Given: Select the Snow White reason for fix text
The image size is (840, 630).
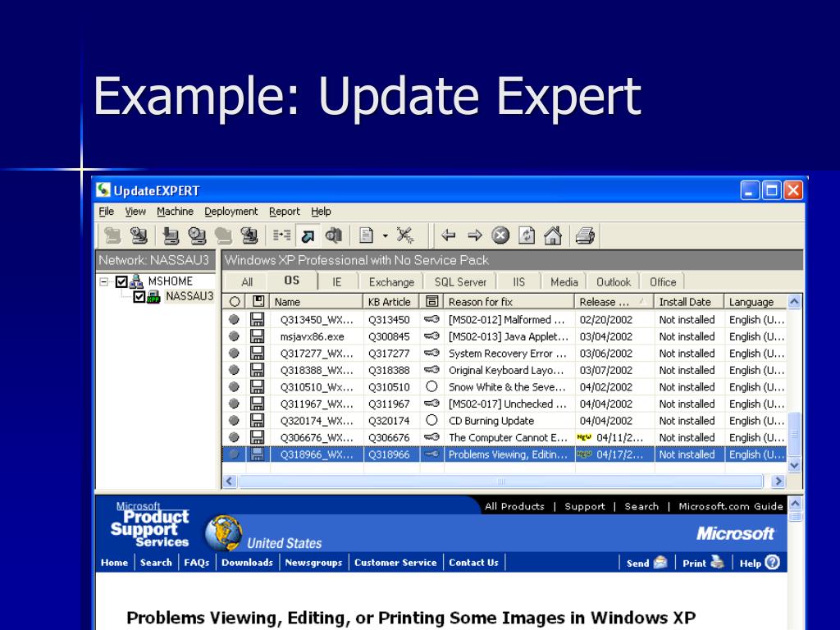Looking at the screenshot, I should click(507, 387).
